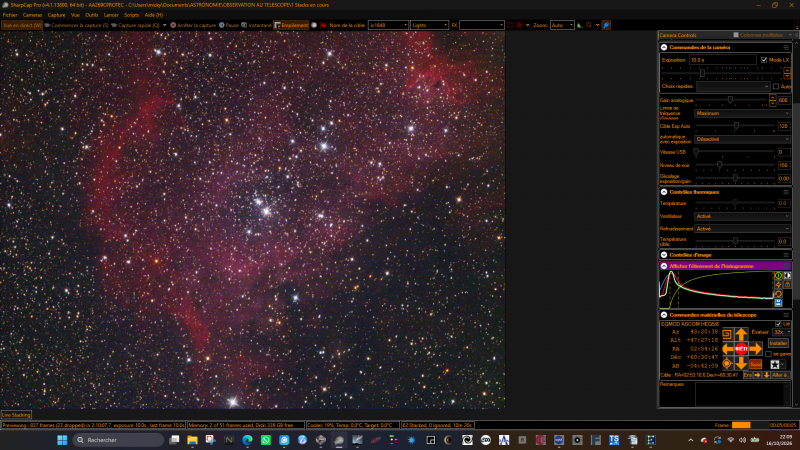The image size is (800, 450).
Task: Open the Zoom Auto dropdown
Action: click(562, 25)
